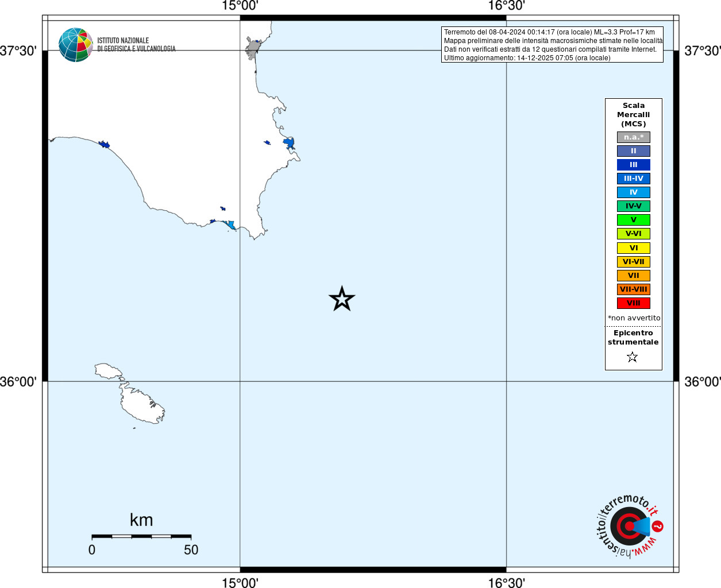
Task: Click the right 36°00' latitude label
Action: point(702,381)
